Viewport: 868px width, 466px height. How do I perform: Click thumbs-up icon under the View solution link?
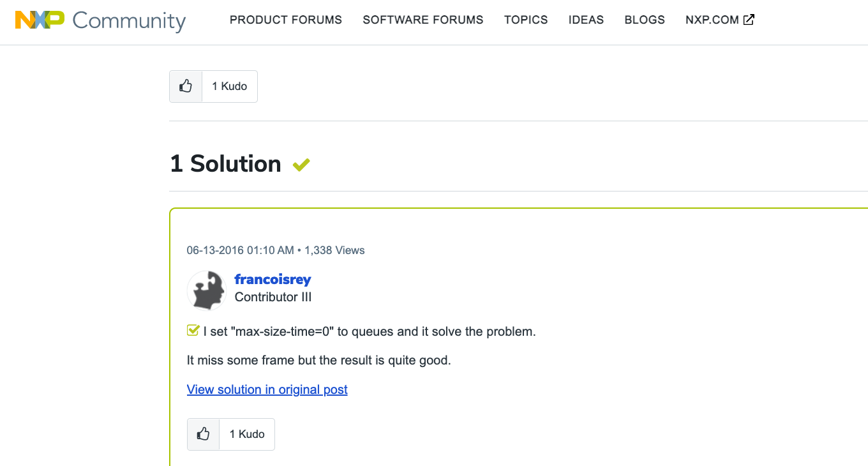[x=204, y=435]
